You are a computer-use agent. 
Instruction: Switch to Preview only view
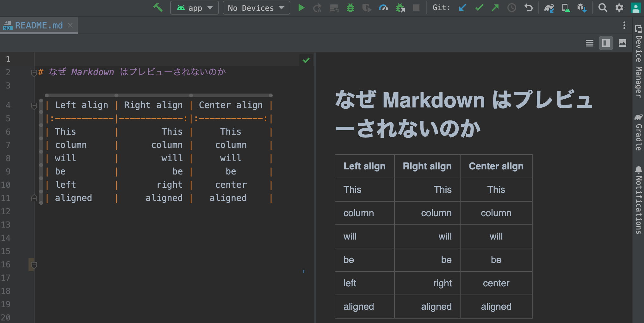pos(622,43)
